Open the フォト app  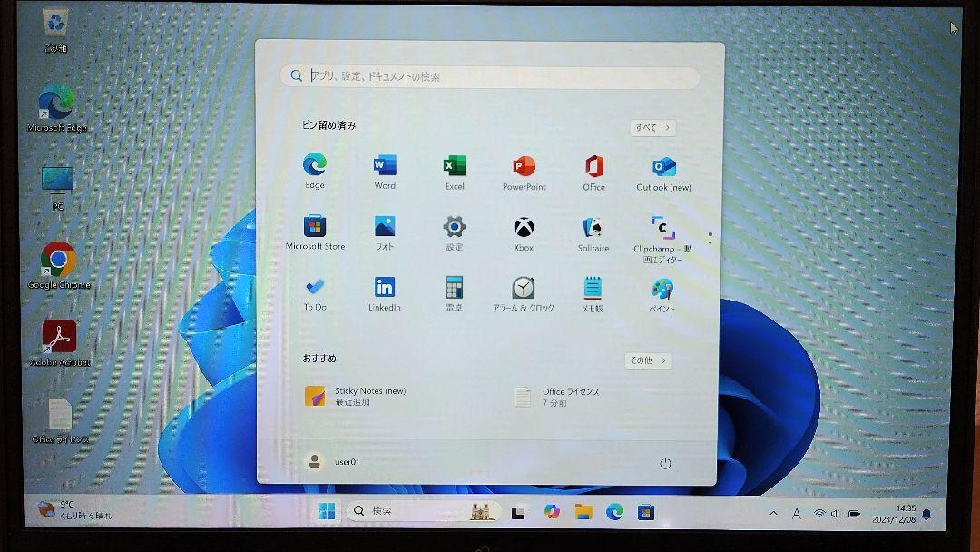click(x=385, y=232)
